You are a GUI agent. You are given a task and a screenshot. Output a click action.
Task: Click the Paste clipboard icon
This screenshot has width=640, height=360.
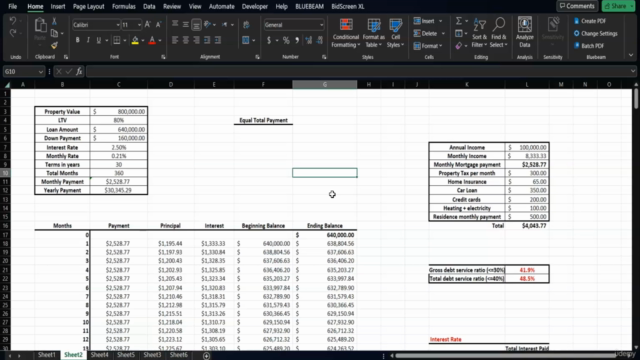40,25
